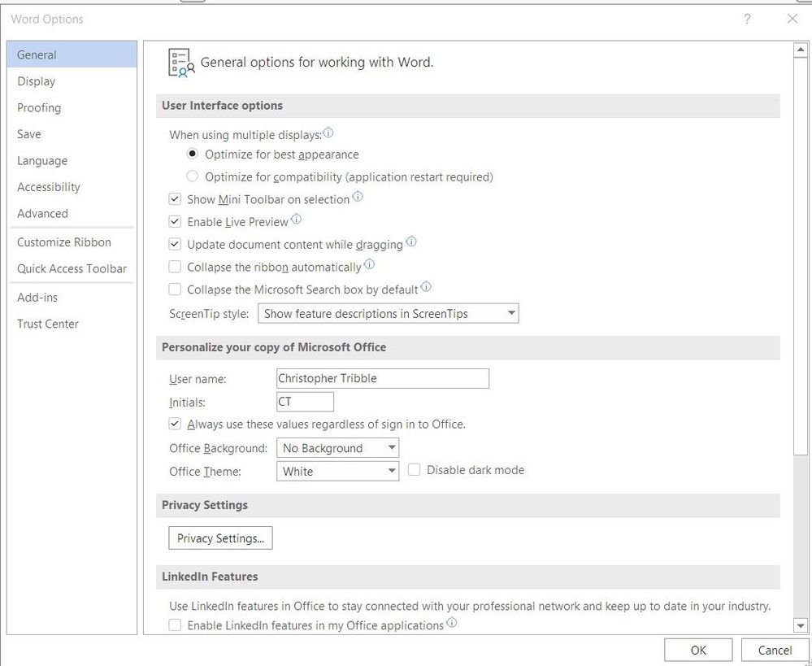Switch to Add-ins category
This screenshot has height=666, width=812.
(72, 297)
